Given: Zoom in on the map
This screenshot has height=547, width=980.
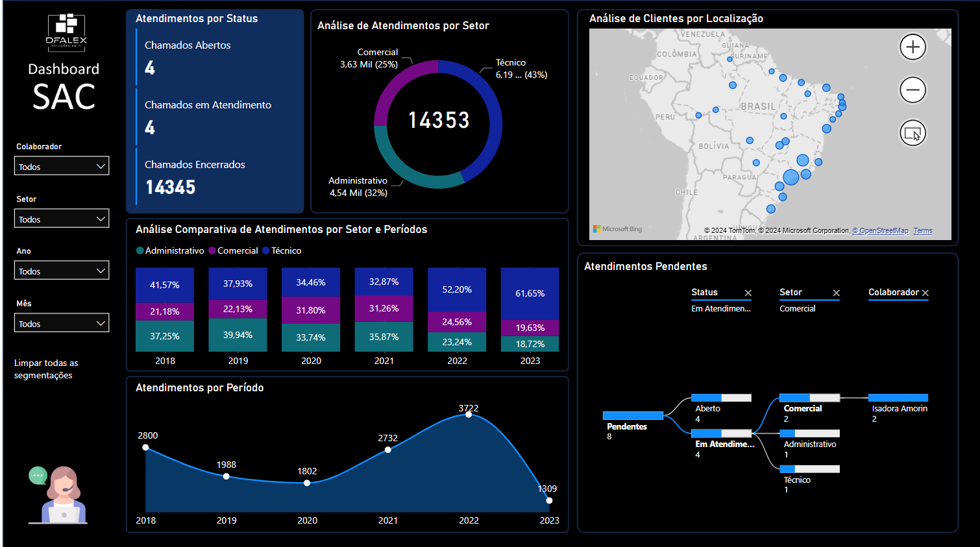Looking at the screenshot, I should click(x=913, y=47).
